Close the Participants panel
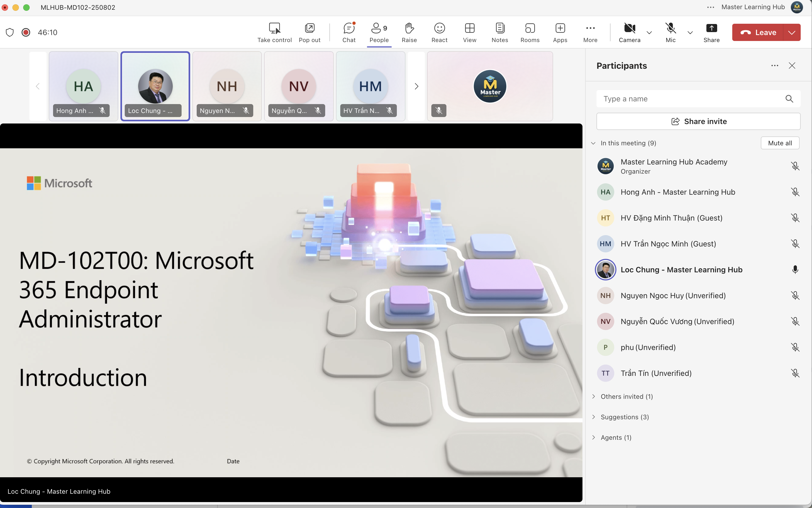The width and height of the screenshot is (812, 508). click(792, 66)
